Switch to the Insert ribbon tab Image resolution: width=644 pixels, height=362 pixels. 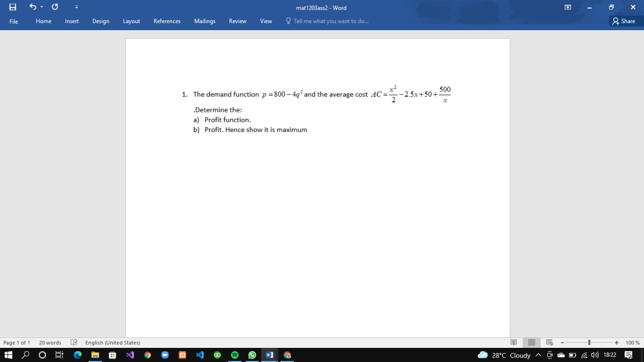click(72, 21)
